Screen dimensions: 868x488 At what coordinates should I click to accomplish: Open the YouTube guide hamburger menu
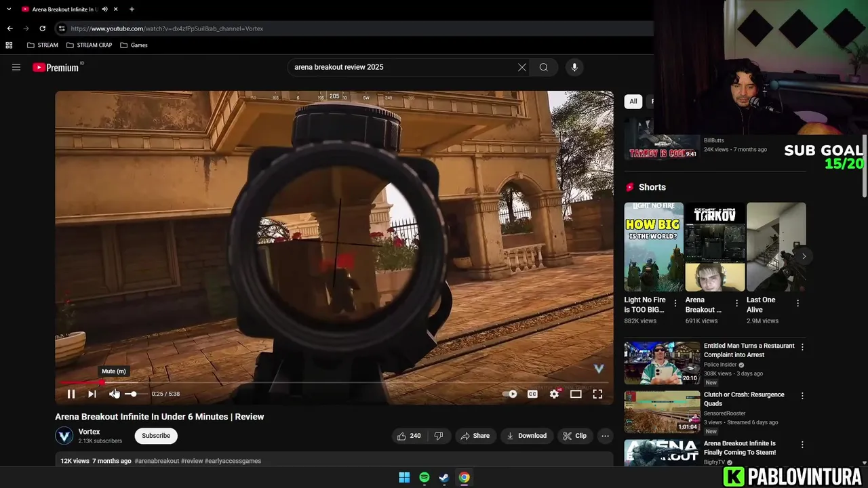[16, 67]
